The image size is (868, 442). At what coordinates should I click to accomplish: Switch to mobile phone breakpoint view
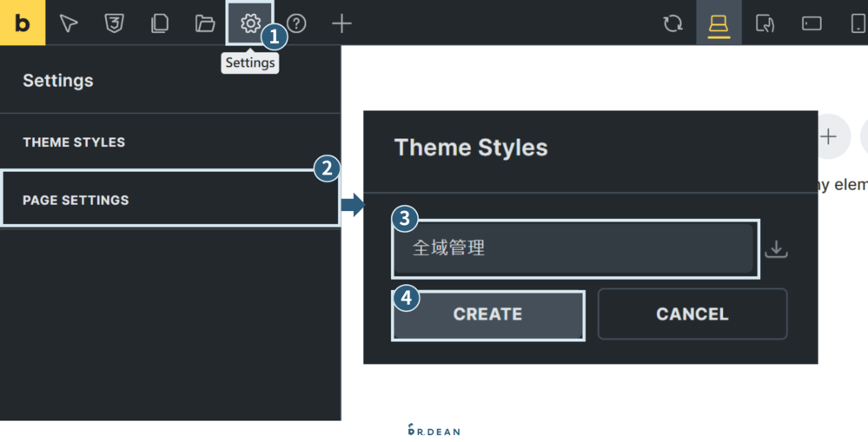pos(858,23)
